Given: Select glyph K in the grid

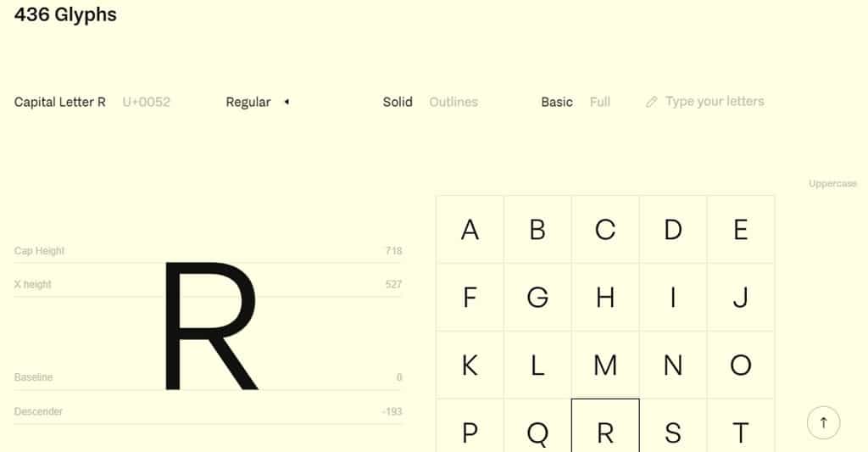Looking at the screenshot, I should click(470, 365).
